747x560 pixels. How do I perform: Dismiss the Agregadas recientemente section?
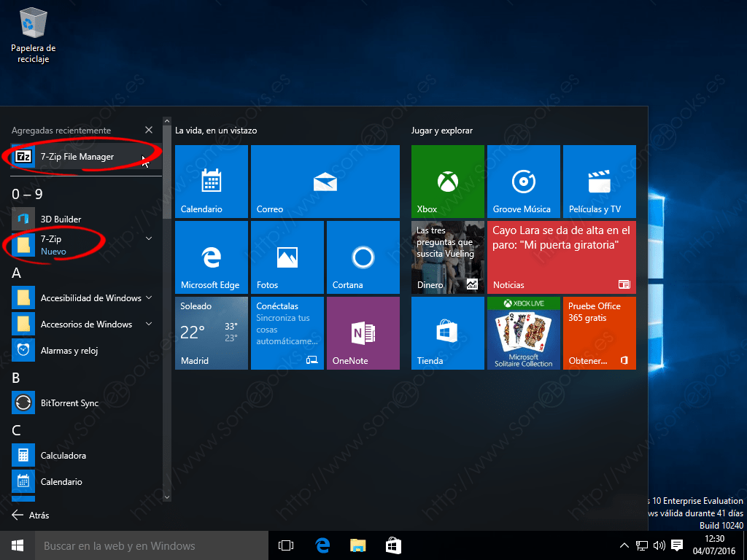click(x=149, y=130)
